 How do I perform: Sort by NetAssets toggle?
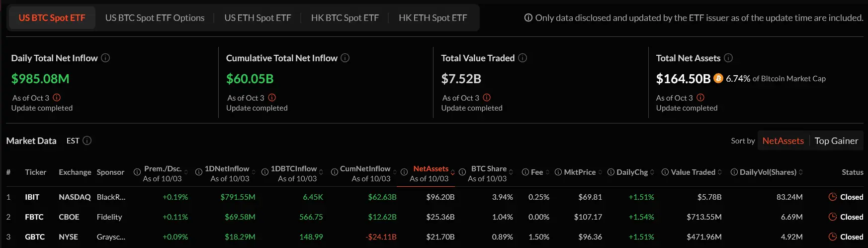(x=783, y=141)
